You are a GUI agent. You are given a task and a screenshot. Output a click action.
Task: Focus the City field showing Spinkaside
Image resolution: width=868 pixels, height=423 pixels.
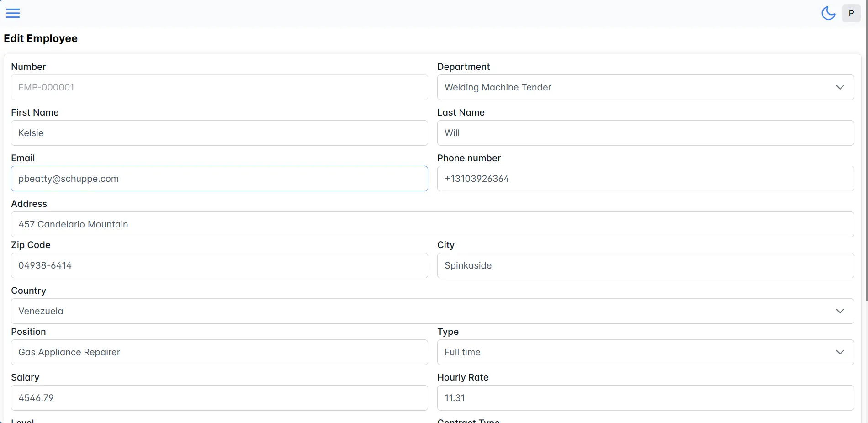(645, 265)
